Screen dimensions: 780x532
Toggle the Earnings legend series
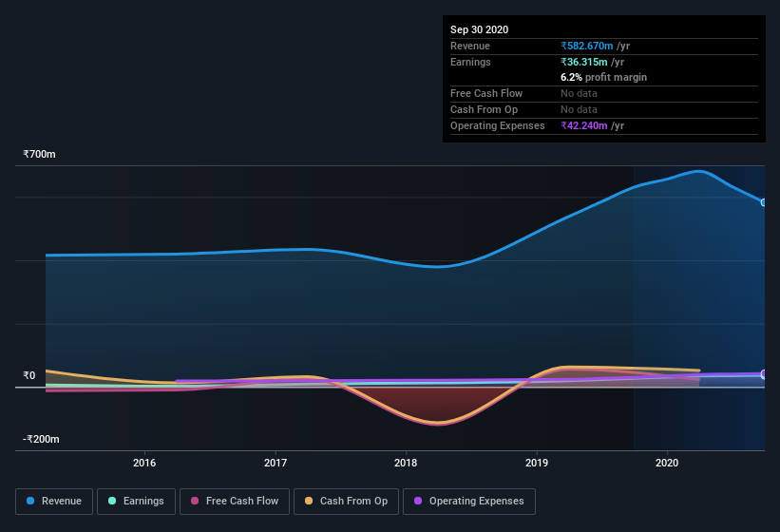[x=136, y=502]
